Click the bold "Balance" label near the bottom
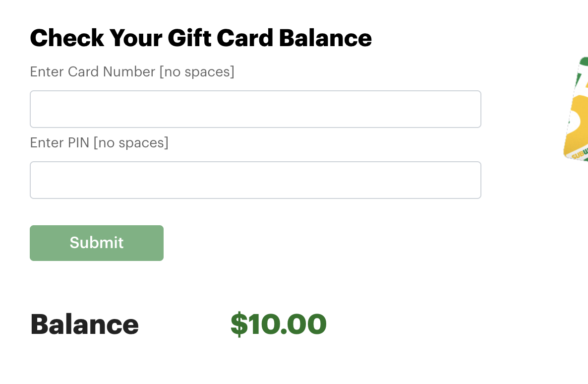 (x=84, y=324)
